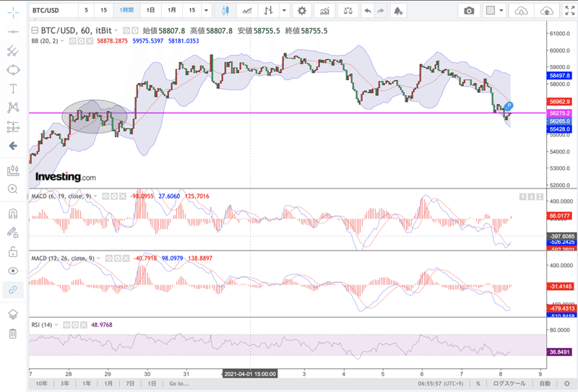The width and height of the screenshot is (578, 392).
Task: Click the undo arrow
Action: [368, 11]
